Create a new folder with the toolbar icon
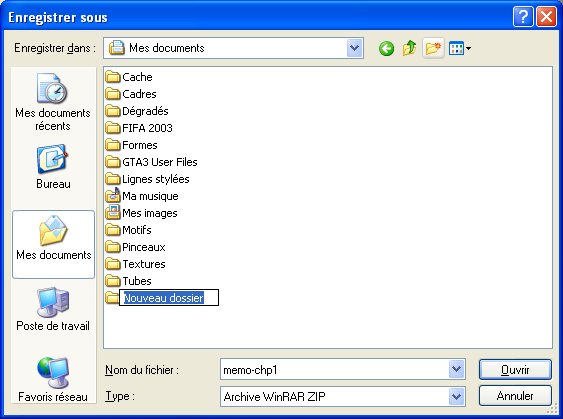Viewport: 563px width, 419px height. [433, 48]
